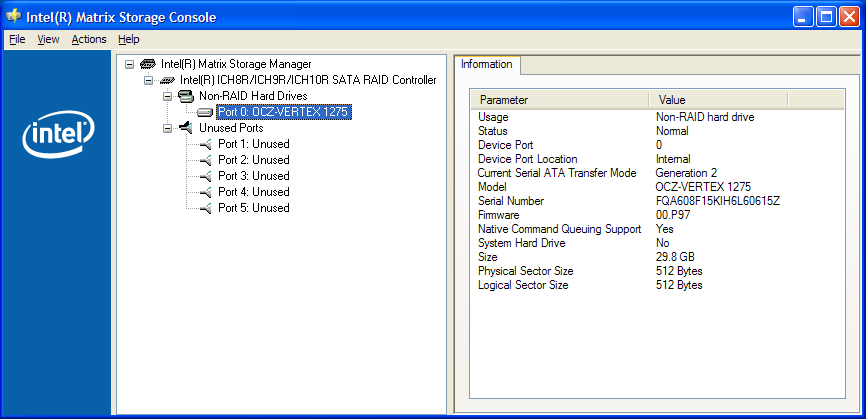
Task: Click the Logical Sector Size label
Action: 523,285
